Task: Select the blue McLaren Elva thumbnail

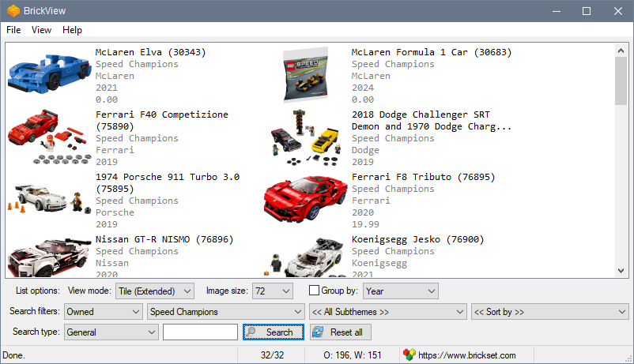Action: pyautogui.click(x=48, y=71)
